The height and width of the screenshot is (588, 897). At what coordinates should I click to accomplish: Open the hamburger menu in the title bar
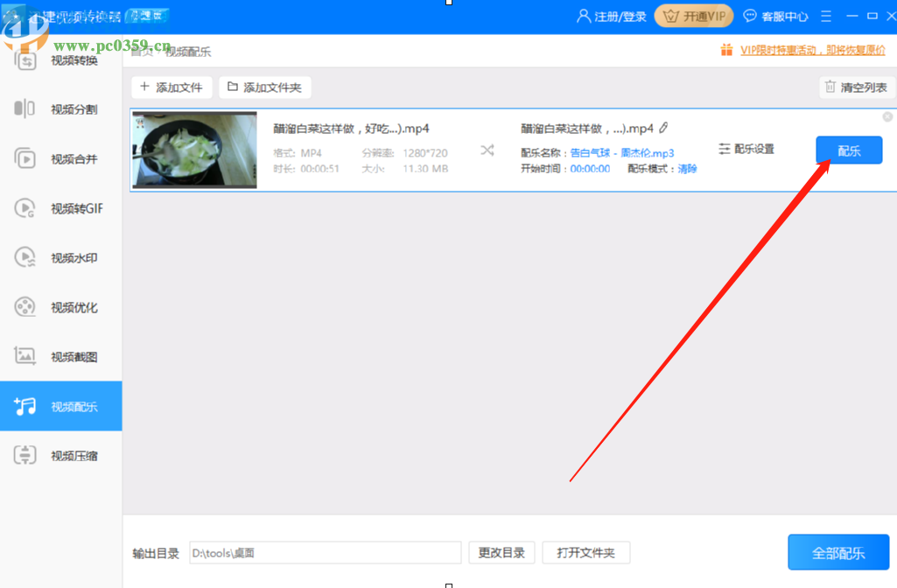(825, 16)
